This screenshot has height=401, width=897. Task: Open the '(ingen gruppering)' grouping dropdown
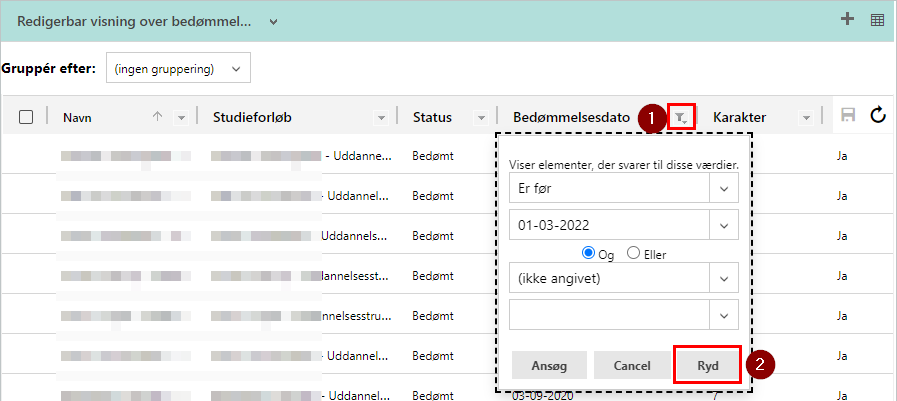pyautogui.click(x=177, y=69)
